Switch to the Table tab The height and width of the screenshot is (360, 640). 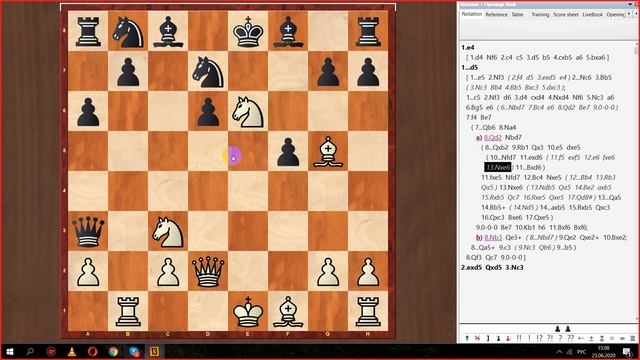click(x=517, y=14)
